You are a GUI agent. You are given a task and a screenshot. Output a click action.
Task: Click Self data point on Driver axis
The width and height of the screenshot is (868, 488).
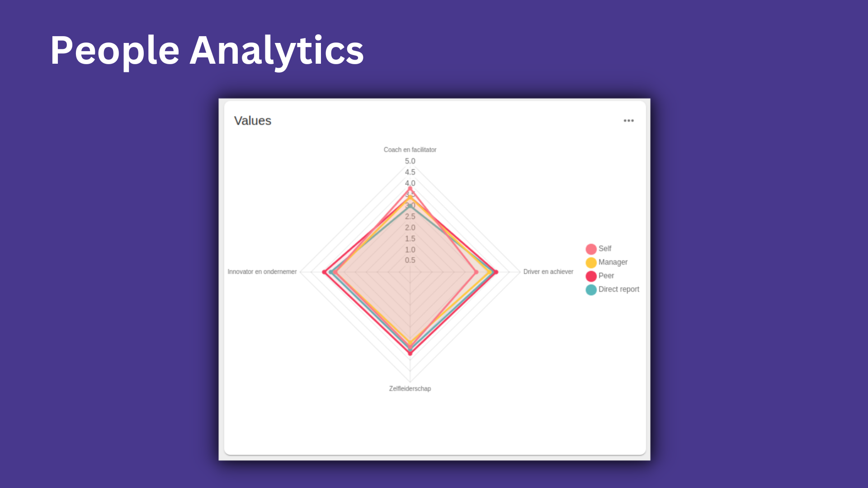point(476,272)
